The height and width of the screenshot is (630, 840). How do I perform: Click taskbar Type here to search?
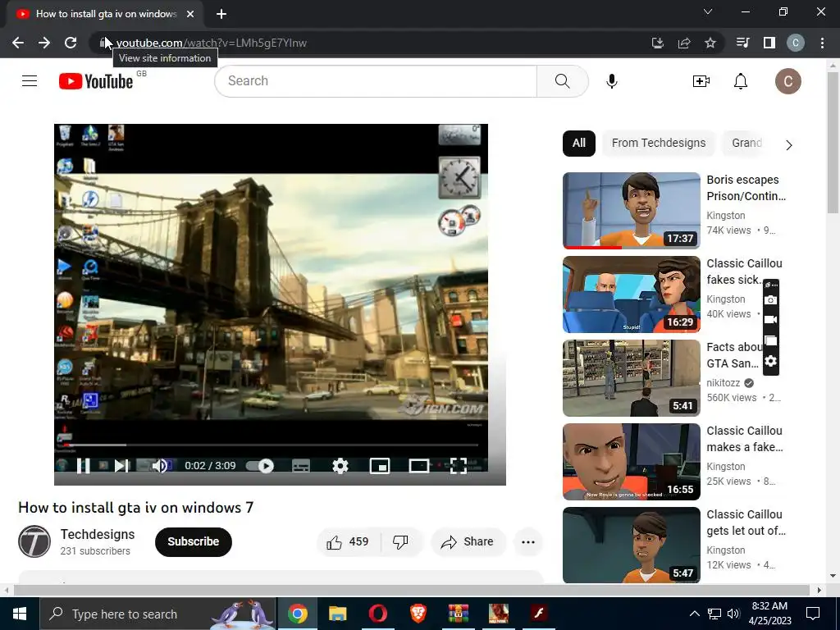pos(157,614)
